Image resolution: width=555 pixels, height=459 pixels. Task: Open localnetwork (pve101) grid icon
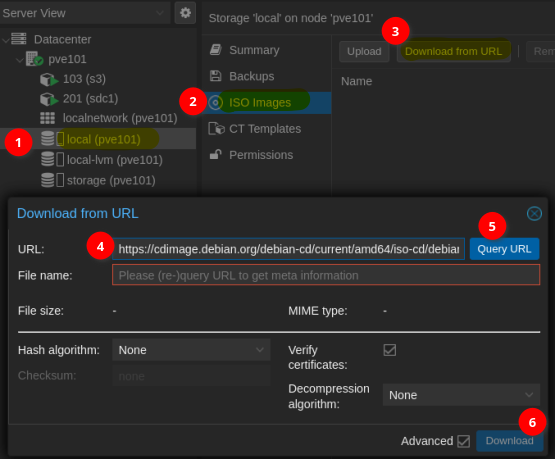(47, 118)
